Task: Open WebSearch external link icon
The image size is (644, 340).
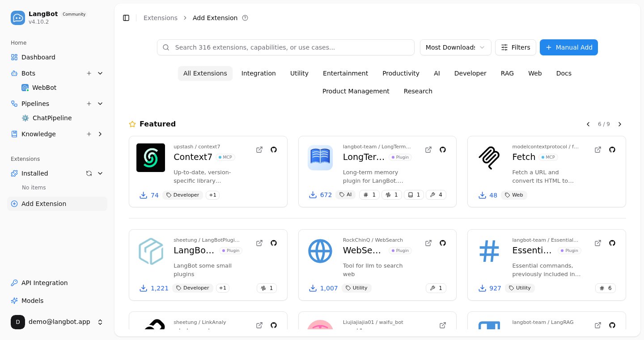Action: [428, 243]
